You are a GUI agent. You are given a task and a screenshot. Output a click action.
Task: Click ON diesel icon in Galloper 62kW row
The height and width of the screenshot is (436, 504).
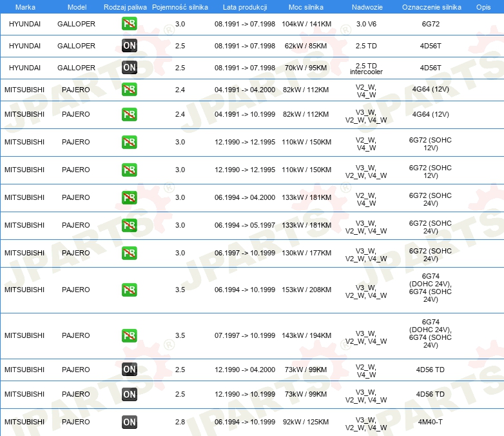(129, 46)
